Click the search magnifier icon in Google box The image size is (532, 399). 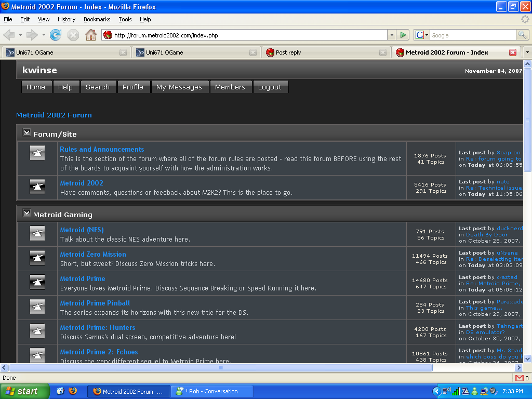pyautogui.click(x=522, y=35)
